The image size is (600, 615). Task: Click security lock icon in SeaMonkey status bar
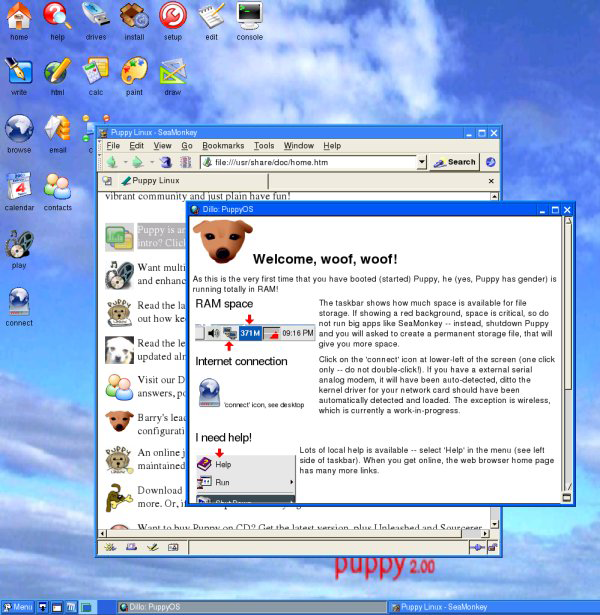493,548
